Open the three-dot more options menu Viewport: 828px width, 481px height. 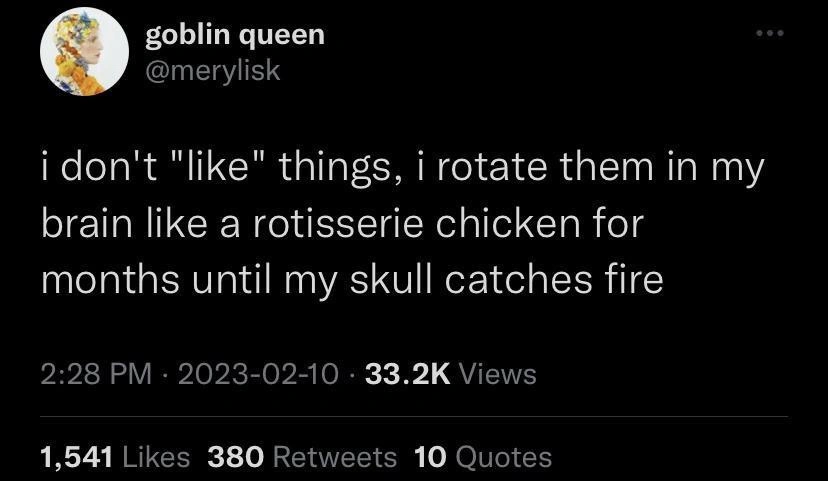point(770,35)
